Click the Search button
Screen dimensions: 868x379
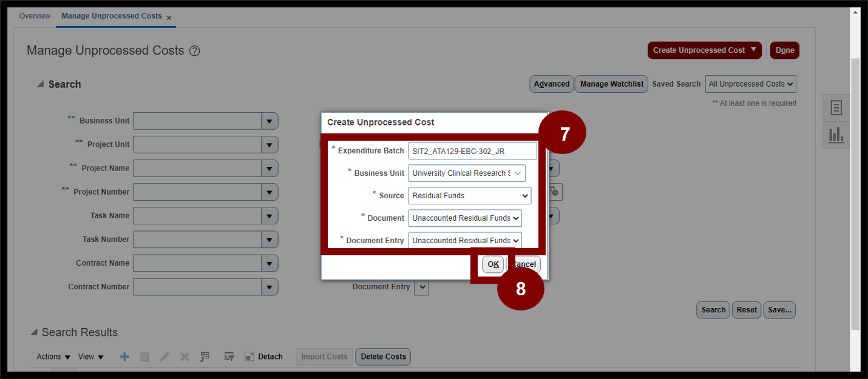(x=713, y=310)
